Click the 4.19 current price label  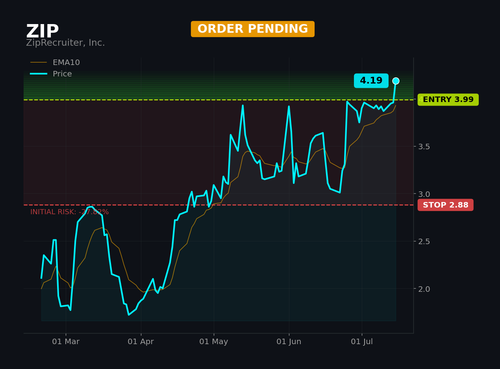[x=371, y=80]
